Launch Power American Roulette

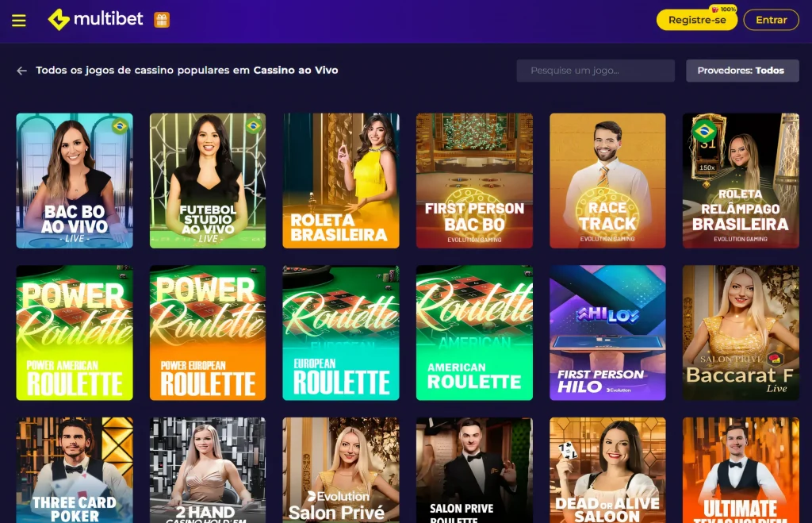tap(75, 333)
